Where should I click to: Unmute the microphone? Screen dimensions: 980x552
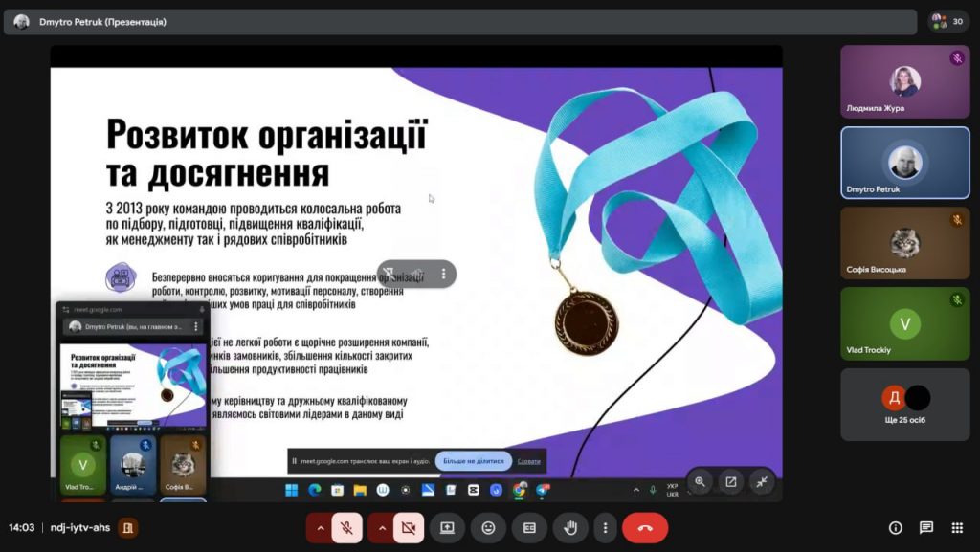point(347,527)
